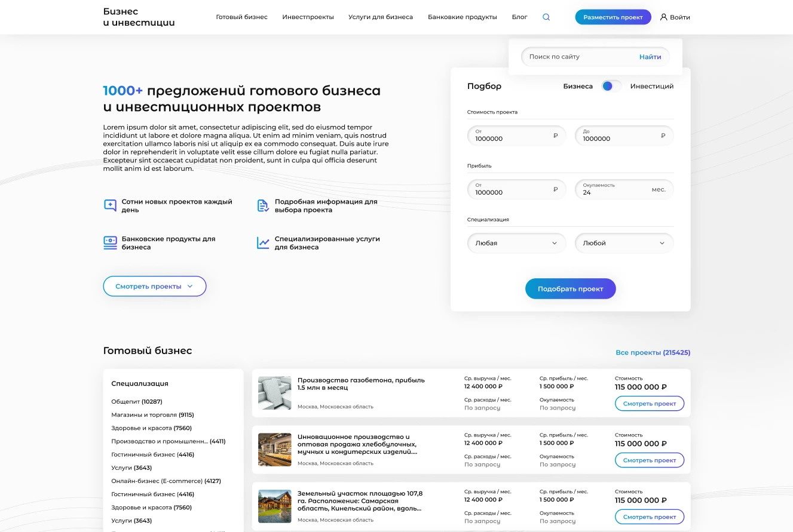Select Магазины и торговля (9115) category
Screen dimensions: 793x532
[x=152, y=415]
